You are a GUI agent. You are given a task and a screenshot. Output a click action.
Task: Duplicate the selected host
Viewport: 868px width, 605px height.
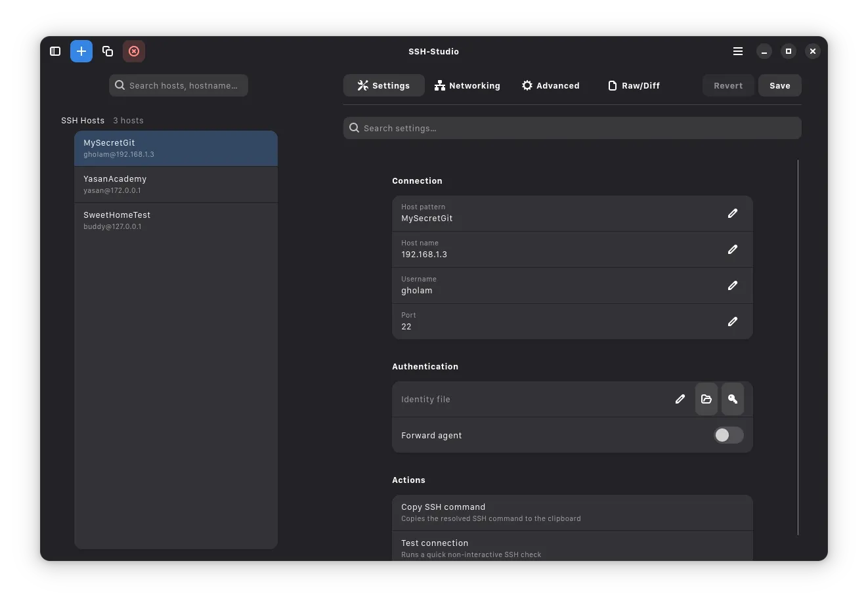pyautogui.click(x=108, y=51)
